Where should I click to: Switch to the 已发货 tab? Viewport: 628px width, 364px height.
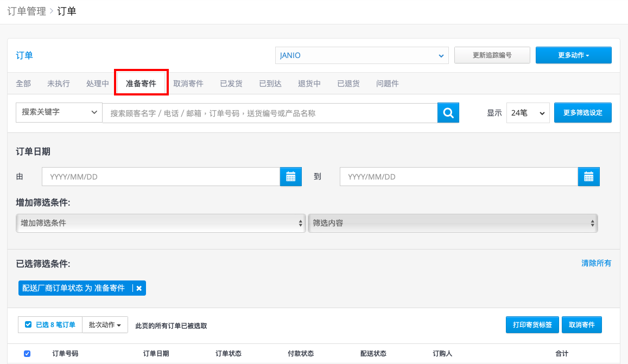[x=231, y=84]
